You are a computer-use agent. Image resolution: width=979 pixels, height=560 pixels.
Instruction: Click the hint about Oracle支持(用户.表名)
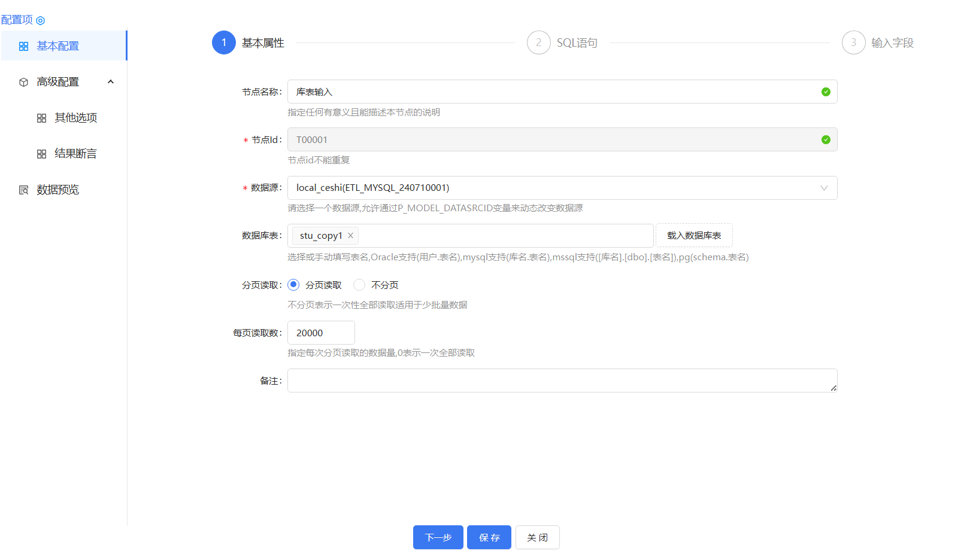[518, 257]
